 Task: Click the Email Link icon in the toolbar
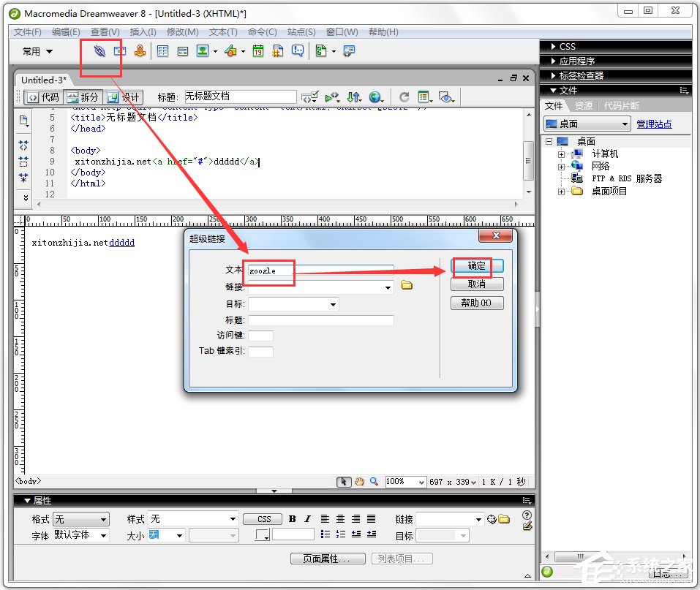coord(119,51)
